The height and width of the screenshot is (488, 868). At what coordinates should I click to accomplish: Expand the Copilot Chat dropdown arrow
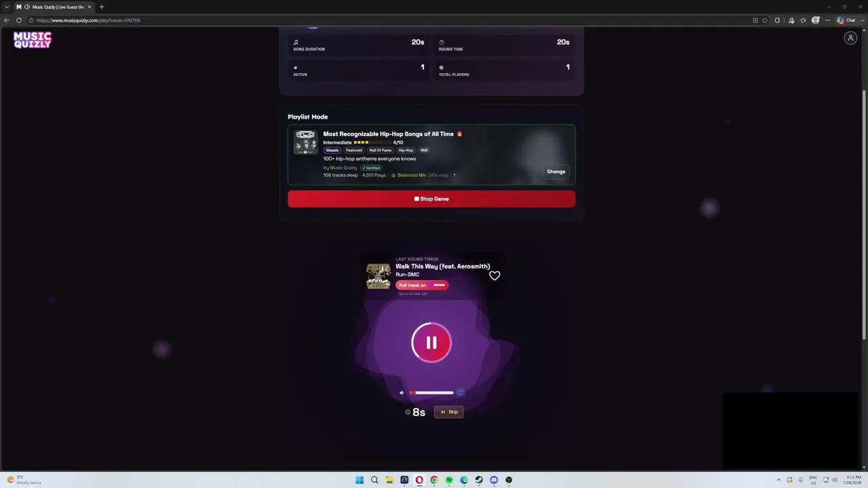861,20
